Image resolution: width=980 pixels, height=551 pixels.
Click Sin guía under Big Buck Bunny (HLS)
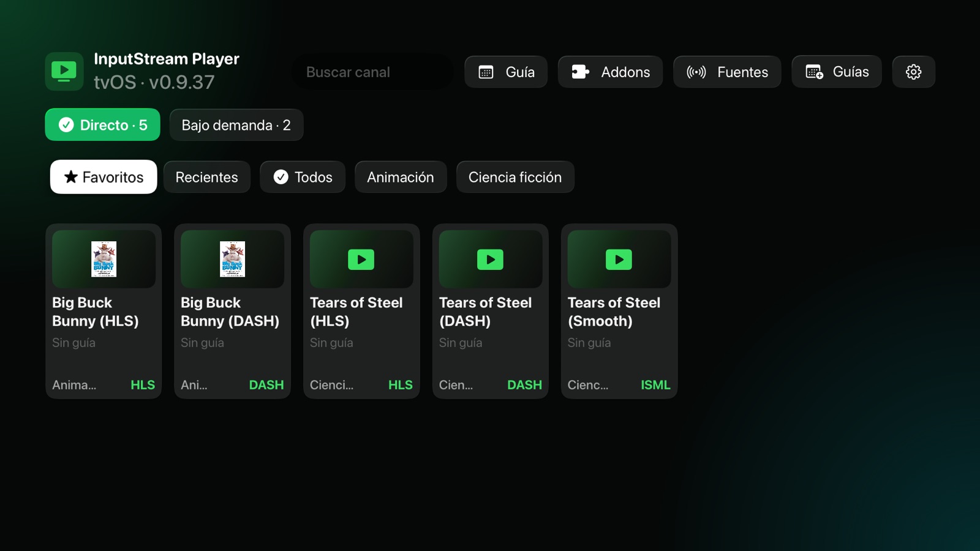tap(74, 343)
